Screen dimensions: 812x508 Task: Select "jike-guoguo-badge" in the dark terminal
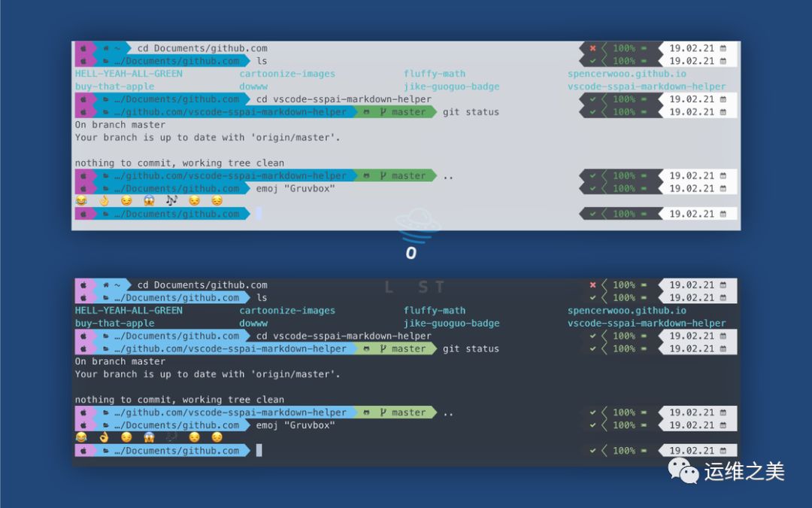(452, 324)
